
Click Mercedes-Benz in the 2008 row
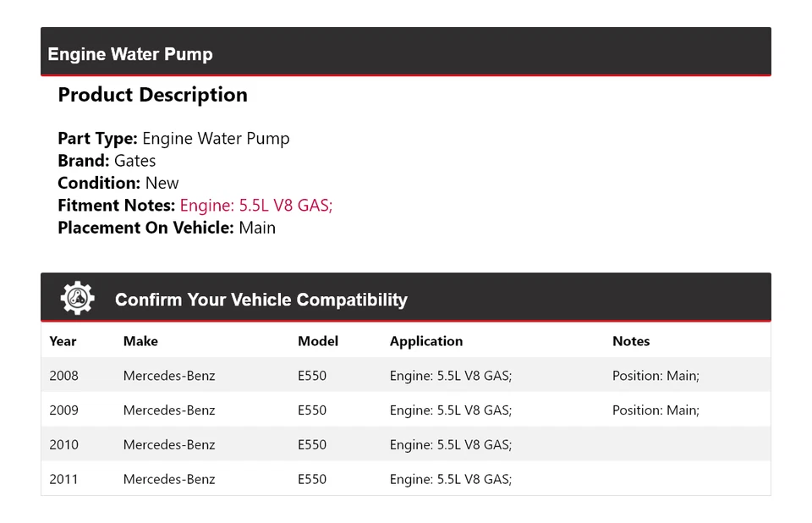coord(169,376)
